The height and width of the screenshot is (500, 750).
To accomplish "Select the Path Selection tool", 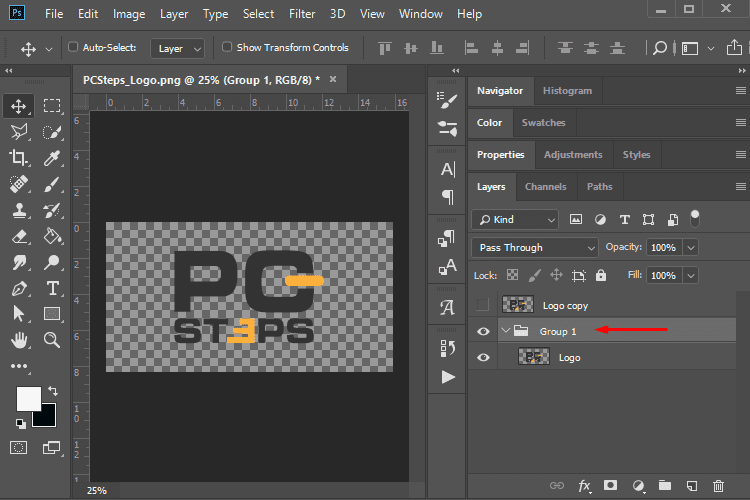I will tap(19, 314).
